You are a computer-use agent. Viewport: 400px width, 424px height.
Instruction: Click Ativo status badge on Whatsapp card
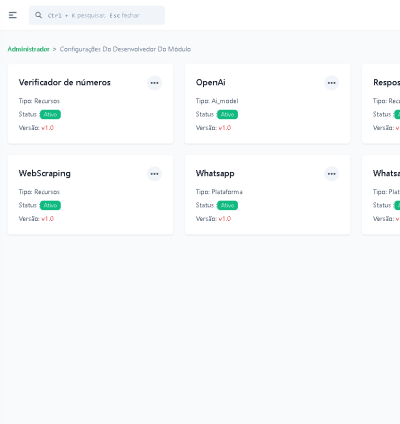point(228,205)
